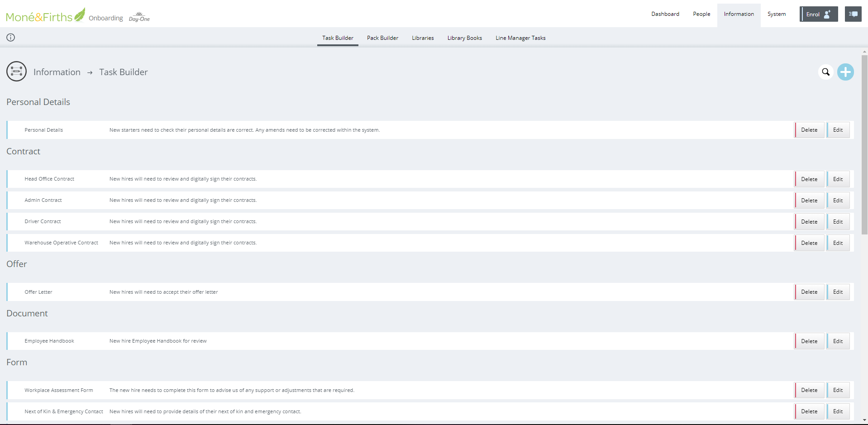Image resolution: width=868 pixels, height=425 pixels.
Task: Select the Line Manager Tasks tab
Action: point(520,38)
